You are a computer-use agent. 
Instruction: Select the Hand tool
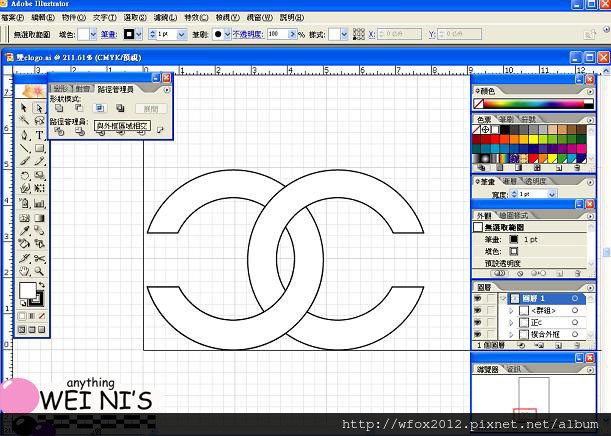click(24, 271)
